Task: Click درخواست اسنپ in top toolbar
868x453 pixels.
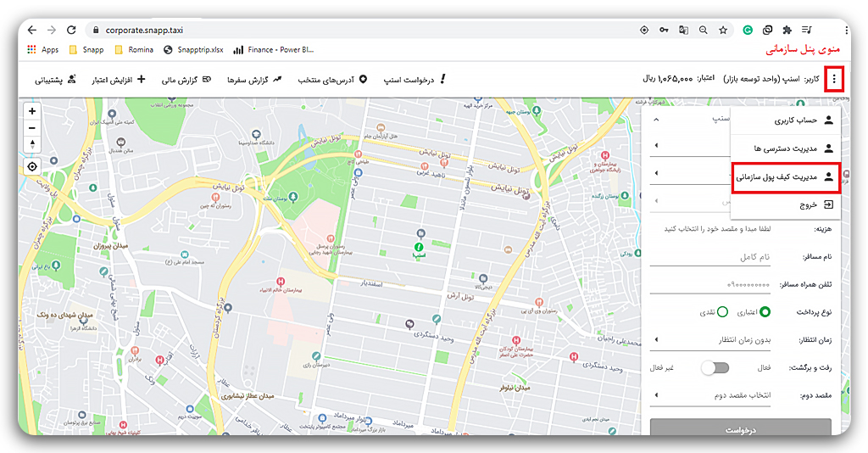Action: [x=415, y=80]
